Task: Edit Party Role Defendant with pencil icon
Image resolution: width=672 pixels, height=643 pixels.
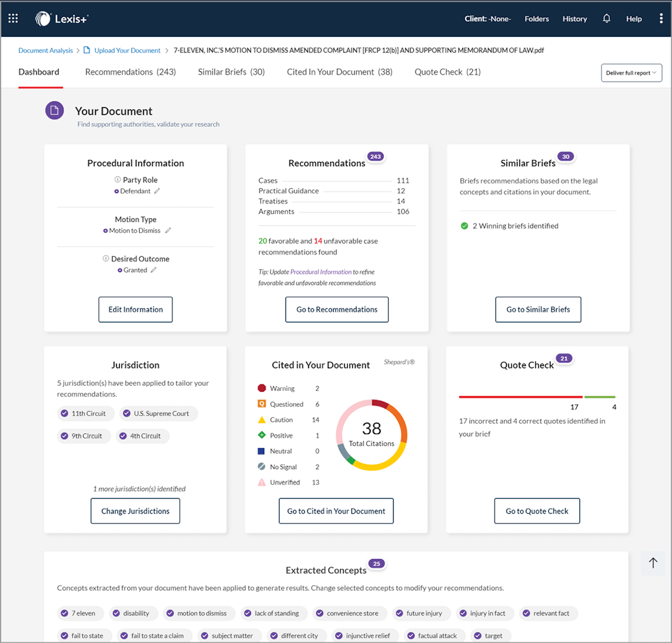Action: [x=157, y=191]
